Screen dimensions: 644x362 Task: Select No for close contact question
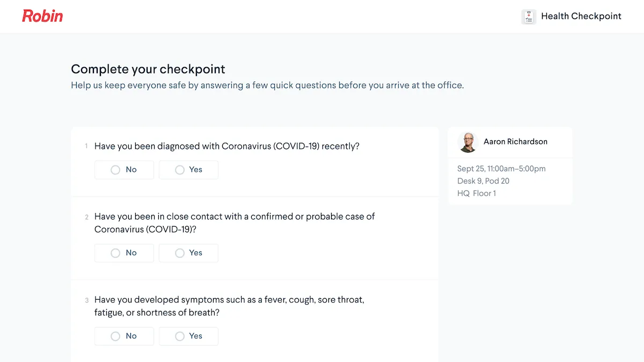[x=124, y=253]
